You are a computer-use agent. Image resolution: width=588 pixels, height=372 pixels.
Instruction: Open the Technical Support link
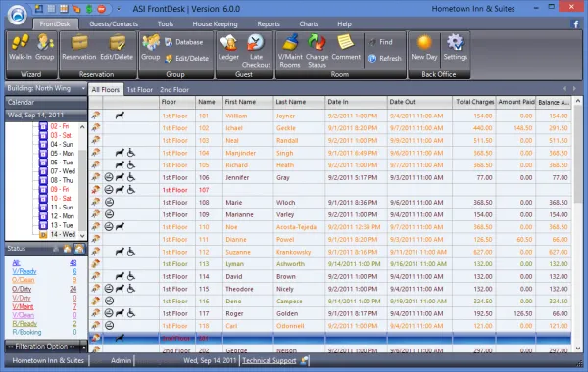click(269, 361)
